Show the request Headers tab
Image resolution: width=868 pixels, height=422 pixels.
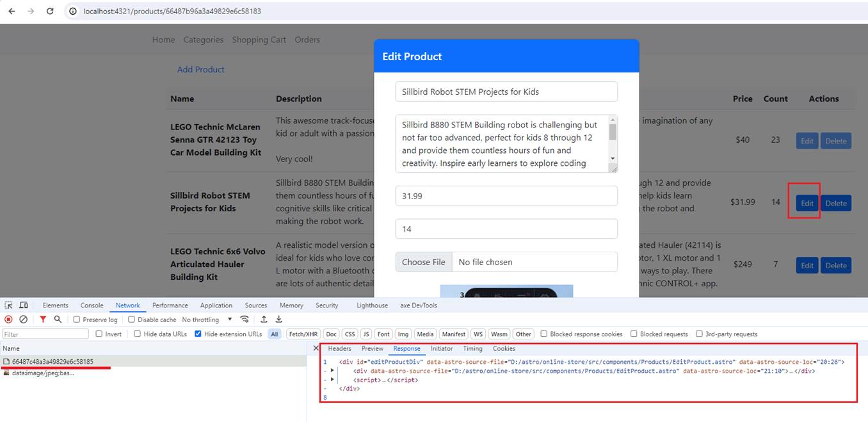pos(339,348)
